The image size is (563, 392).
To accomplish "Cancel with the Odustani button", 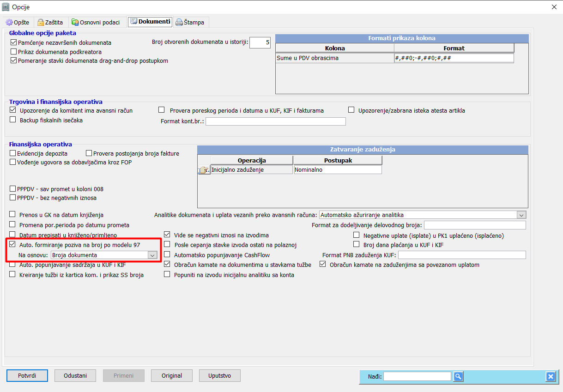I will coord(75,375).
